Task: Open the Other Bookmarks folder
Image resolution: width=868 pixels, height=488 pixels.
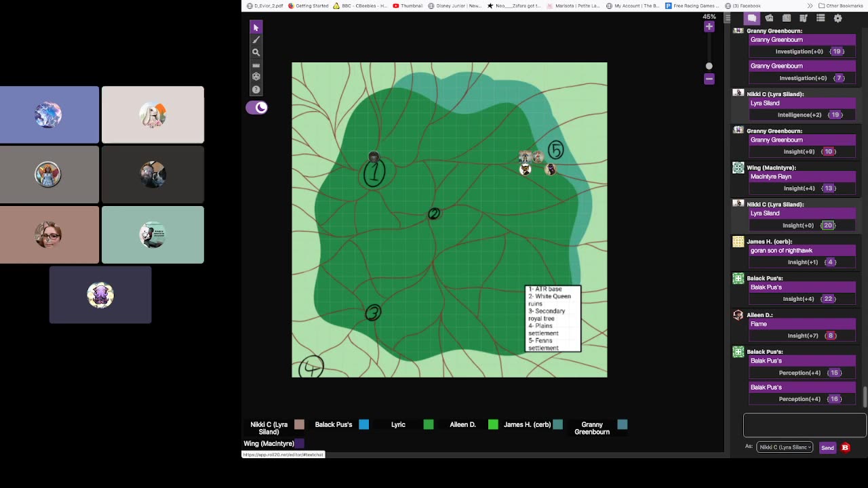Action: click(x=840, y=5)
